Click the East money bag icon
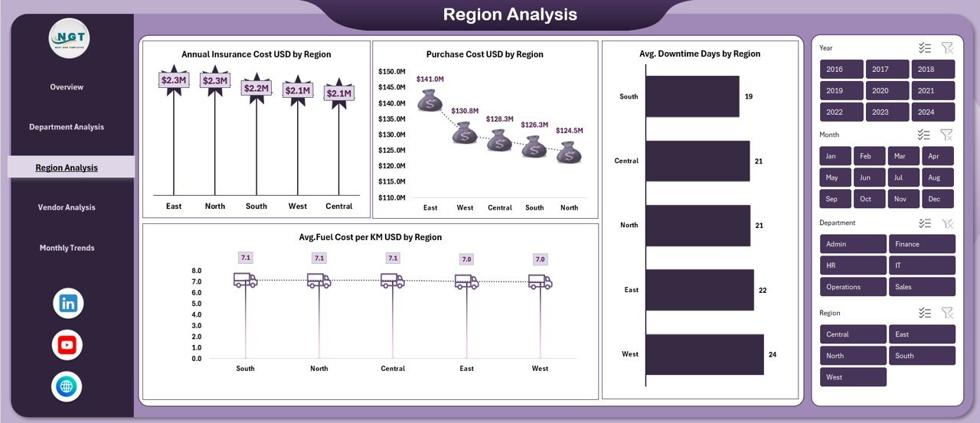Viewport: 980px width, 423px height. point(430,100)
